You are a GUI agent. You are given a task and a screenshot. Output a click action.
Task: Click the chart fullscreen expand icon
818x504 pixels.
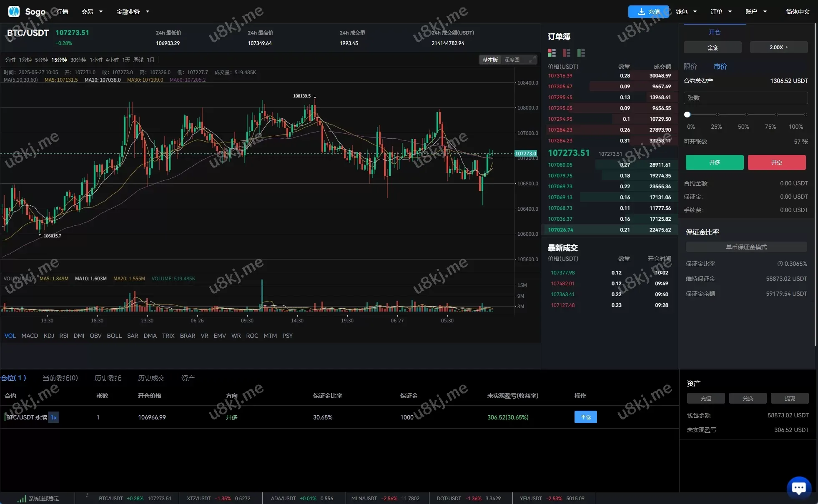[x=532, y=60]
